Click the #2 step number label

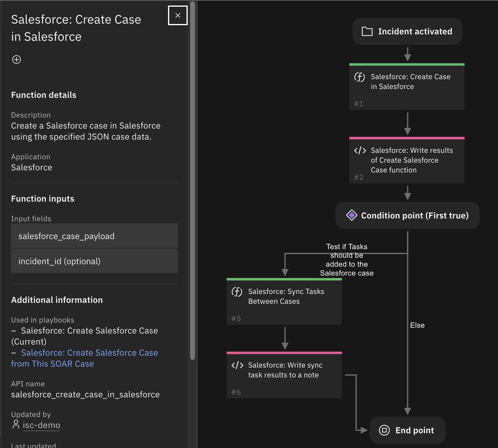pyautogui.click(x=359, y=177)
